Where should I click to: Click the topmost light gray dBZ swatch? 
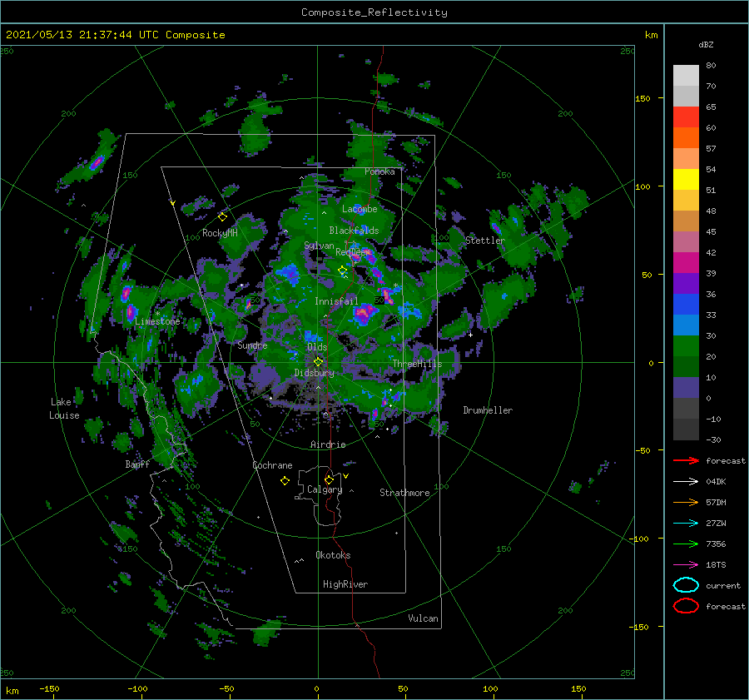pos(686,75)
